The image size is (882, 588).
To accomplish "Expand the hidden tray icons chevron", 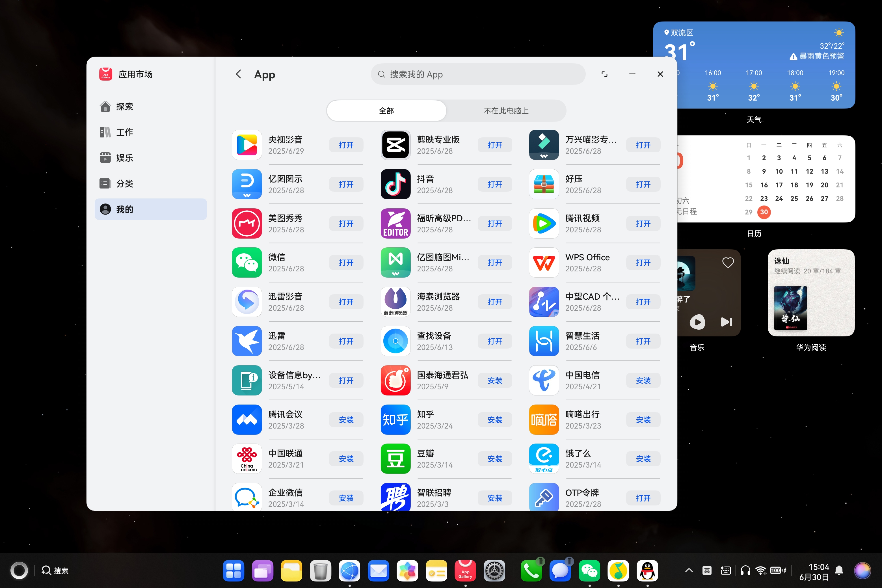I will click(689, 571).
